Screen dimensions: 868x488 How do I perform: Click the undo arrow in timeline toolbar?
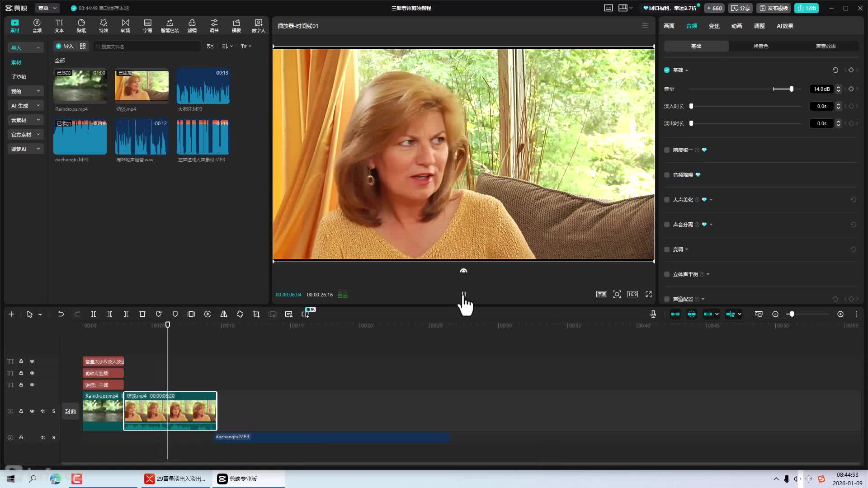(x=61, y=314)
